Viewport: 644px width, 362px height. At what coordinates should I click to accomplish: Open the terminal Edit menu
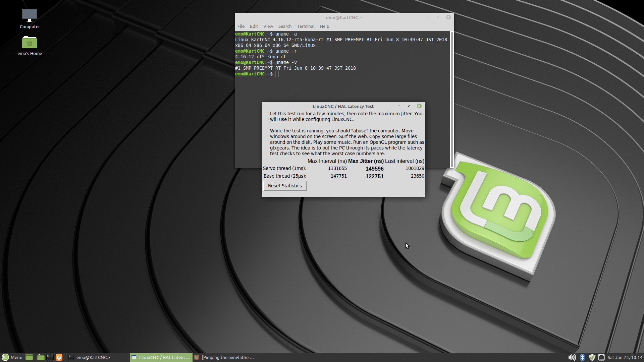click(254, 26)
